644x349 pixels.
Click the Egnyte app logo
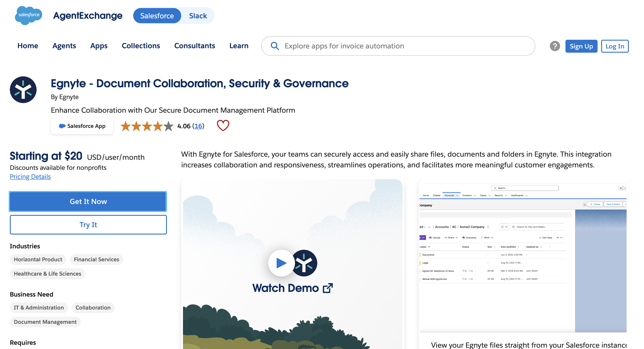click(x=23, y=89)
